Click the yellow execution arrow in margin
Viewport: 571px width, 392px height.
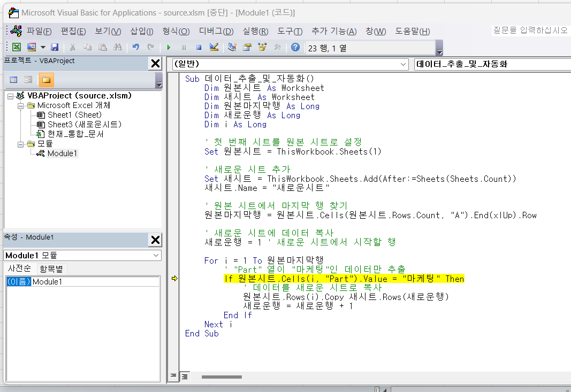[x=174, y=279]
